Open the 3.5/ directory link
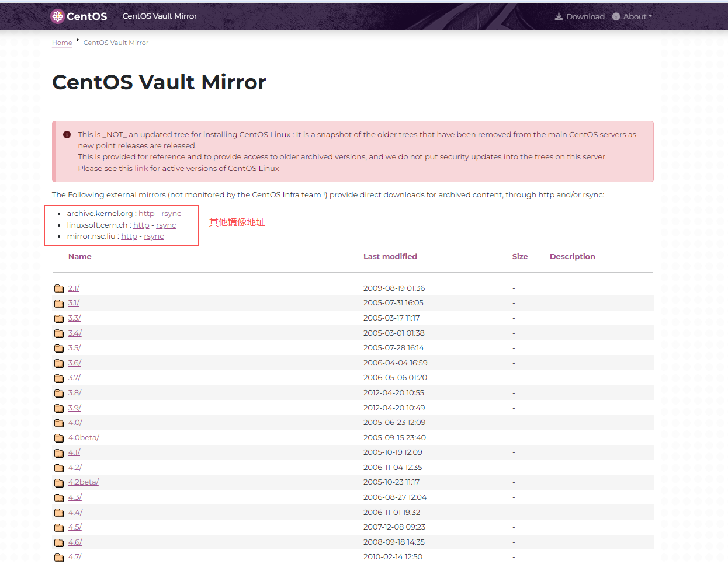This screenshot has height=564, width=728. coord(75,348)
